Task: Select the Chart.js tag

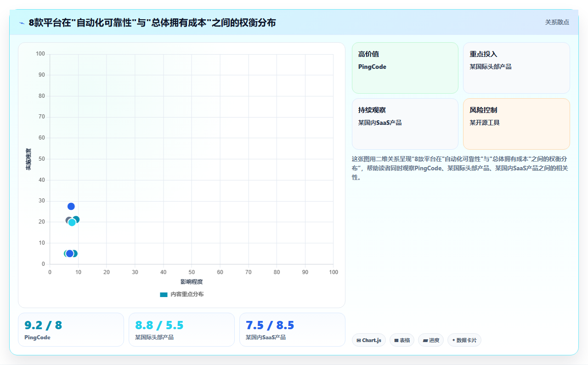Action: [x=369, y=340]
